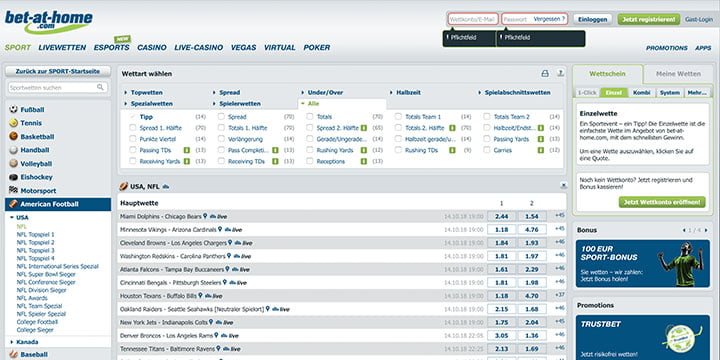This screenshot has width=720, height=360.
Task: Click the green info badge beside Receptions
Action: [364, 162]
